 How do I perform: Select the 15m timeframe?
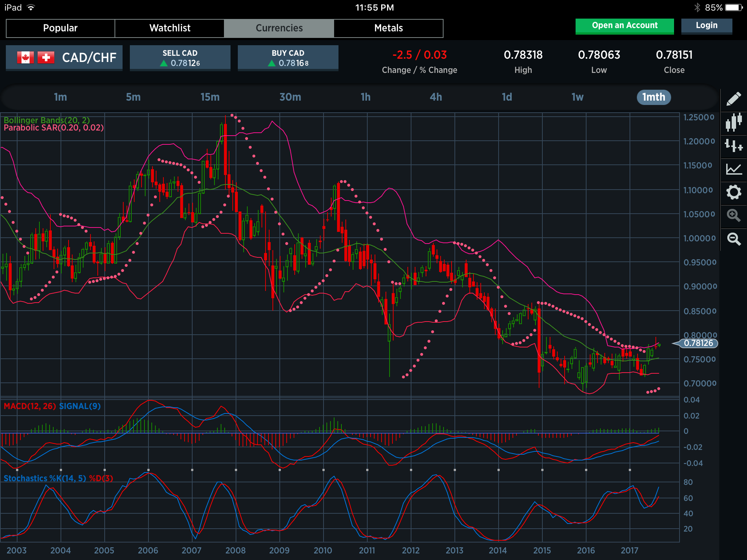[210, 97]
